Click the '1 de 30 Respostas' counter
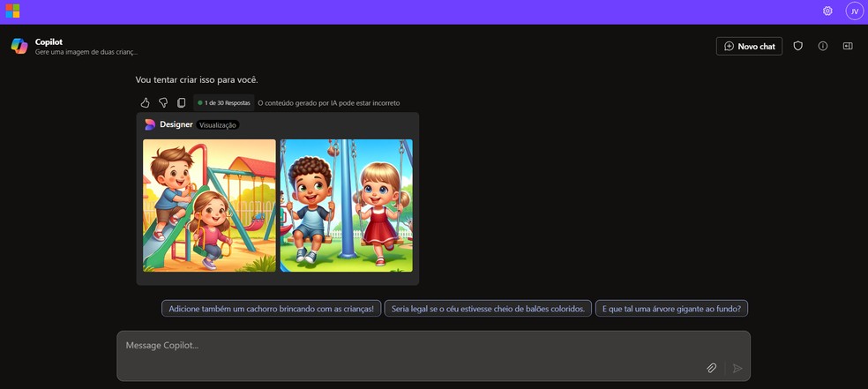 [x=224, y=103]
